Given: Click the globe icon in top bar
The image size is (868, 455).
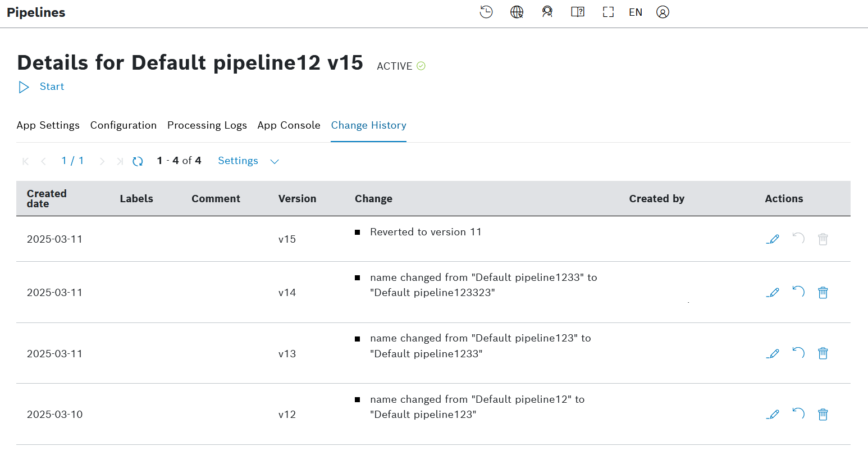Looking at the screenshot, I should [517, 12].
